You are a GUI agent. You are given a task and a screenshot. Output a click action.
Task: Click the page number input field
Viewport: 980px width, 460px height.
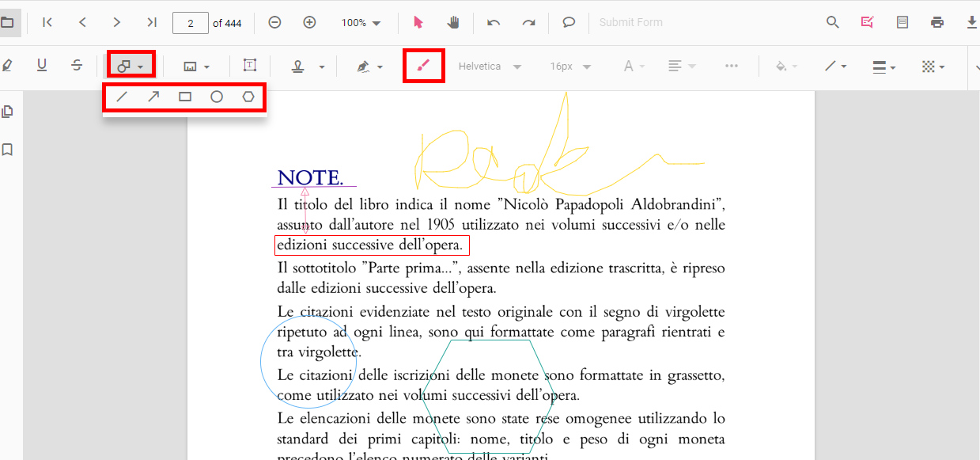click(x=190, y=22)
